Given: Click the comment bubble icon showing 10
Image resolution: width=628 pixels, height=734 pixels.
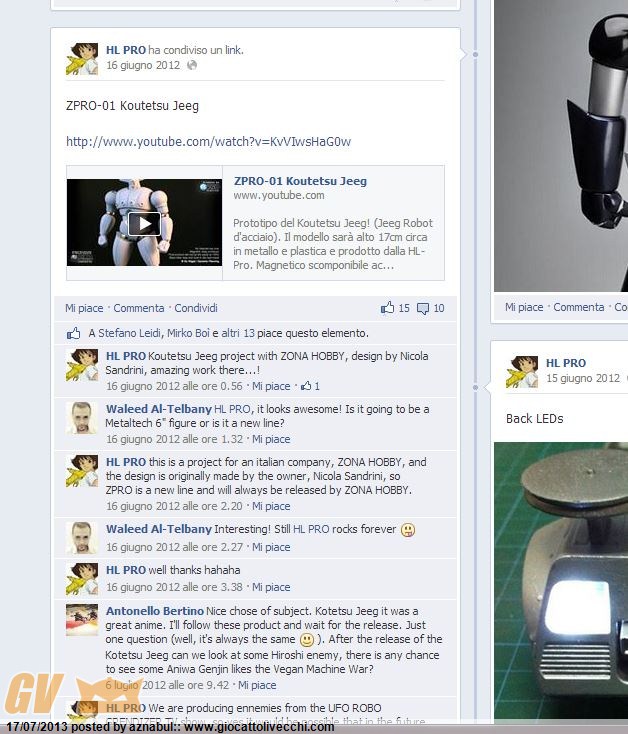Looking at the screenshot, I should 423,308.
